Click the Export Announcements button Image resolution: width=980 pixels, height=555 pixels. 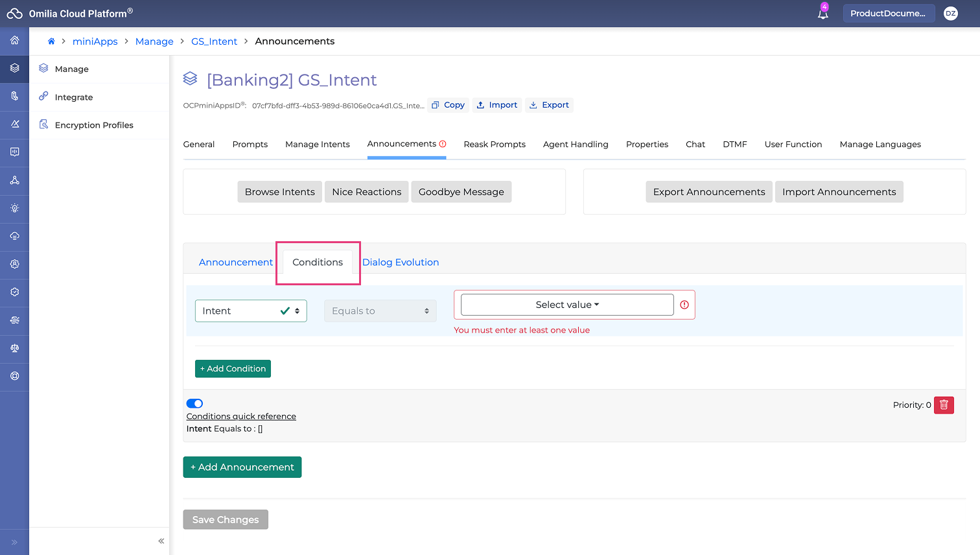[709, 192]
